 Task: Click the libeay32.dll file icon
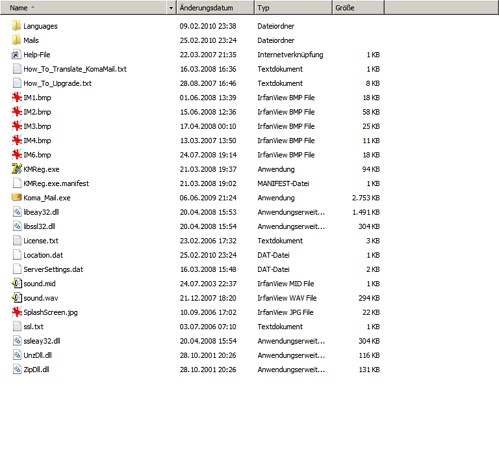pos(17,212)
